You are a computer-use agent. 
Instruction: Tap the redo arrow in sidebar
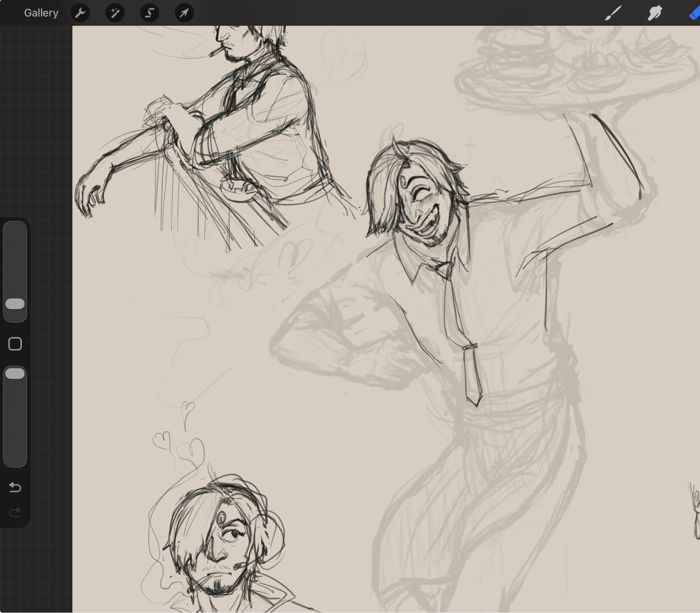coord(15,513)
